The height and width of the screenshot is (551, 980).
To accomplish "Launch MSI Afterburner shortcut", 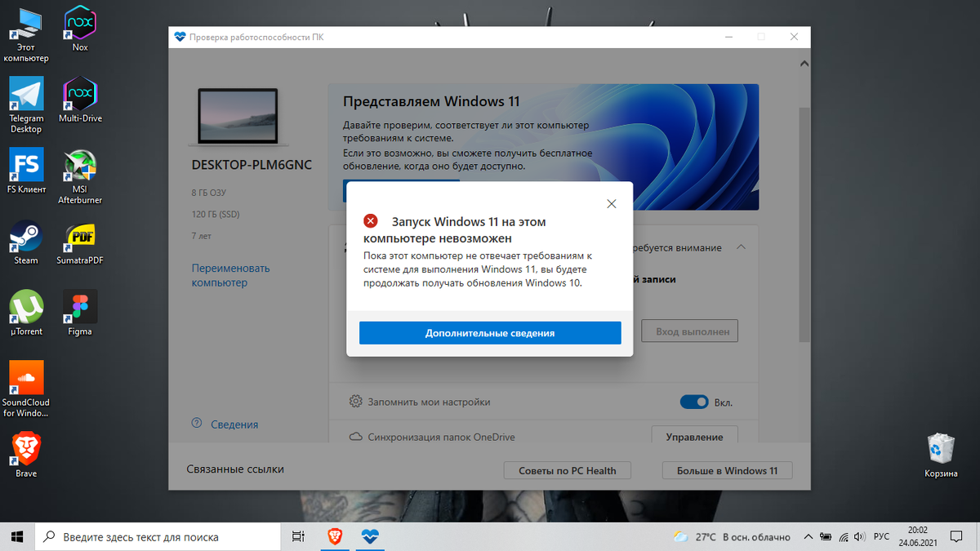I will 80,176.
